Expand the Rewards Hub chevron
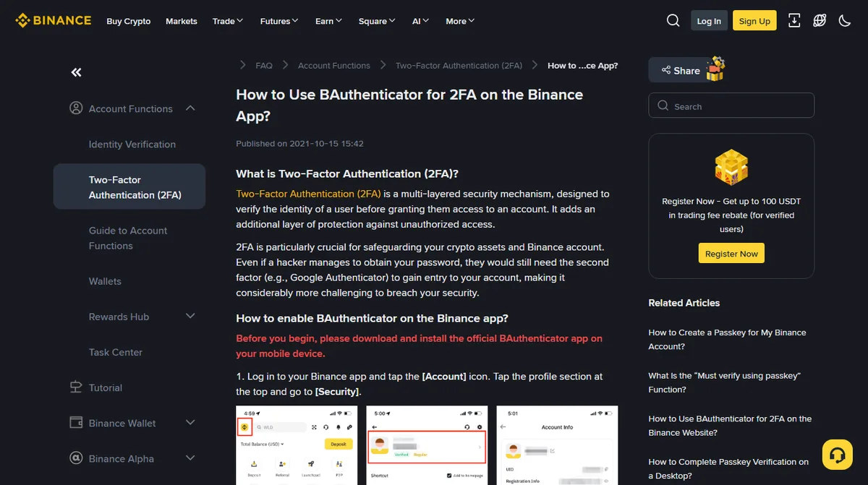 tap(190, 316)
